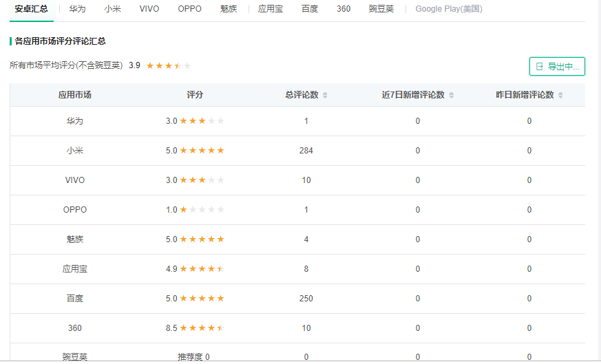Click the OPPO row star rating
Screen dimensions: 601x364
pos(202,210)
